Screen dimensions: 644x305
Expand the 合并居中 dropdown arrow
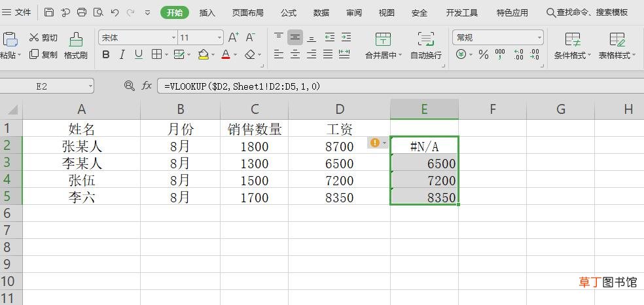click(400, 56)
